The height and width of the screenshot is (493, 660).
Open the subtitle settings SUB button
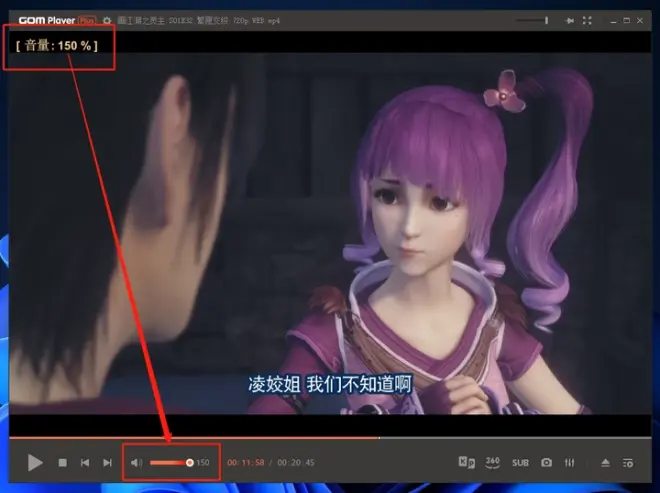point(520,463)
